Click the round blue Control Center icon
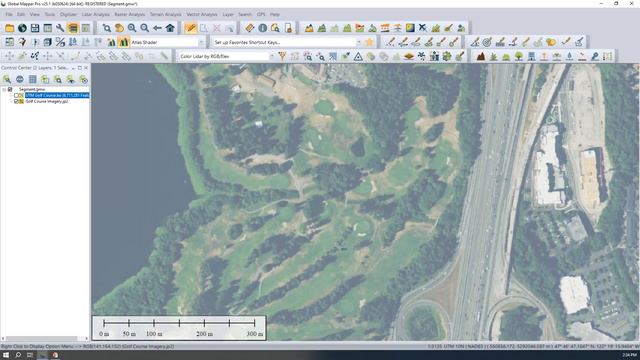Screen dimensions: 640x360 point(20,79)
